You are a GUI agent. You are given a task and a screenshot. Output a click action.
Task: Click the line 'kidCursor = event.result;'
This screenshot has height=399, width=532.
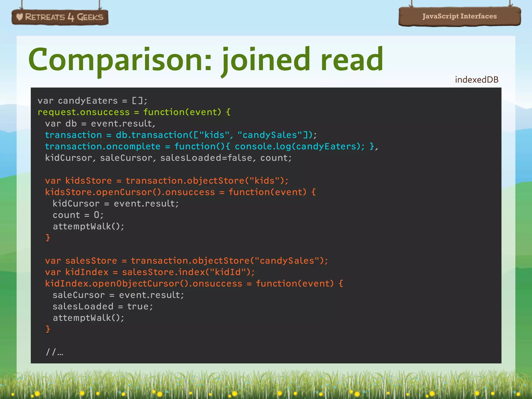pos(116,203)
